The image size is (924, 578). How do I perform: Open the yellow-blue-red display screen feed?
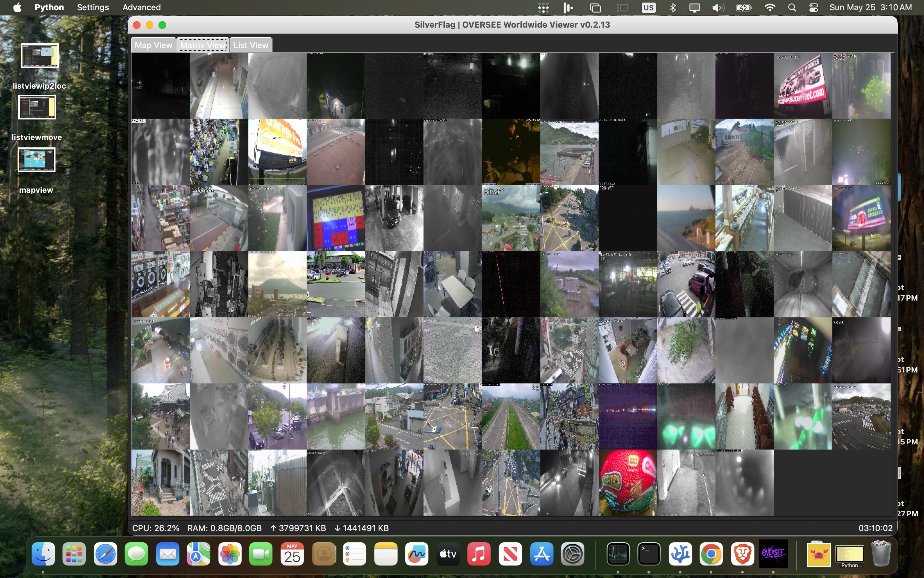[x=336, y=218]
